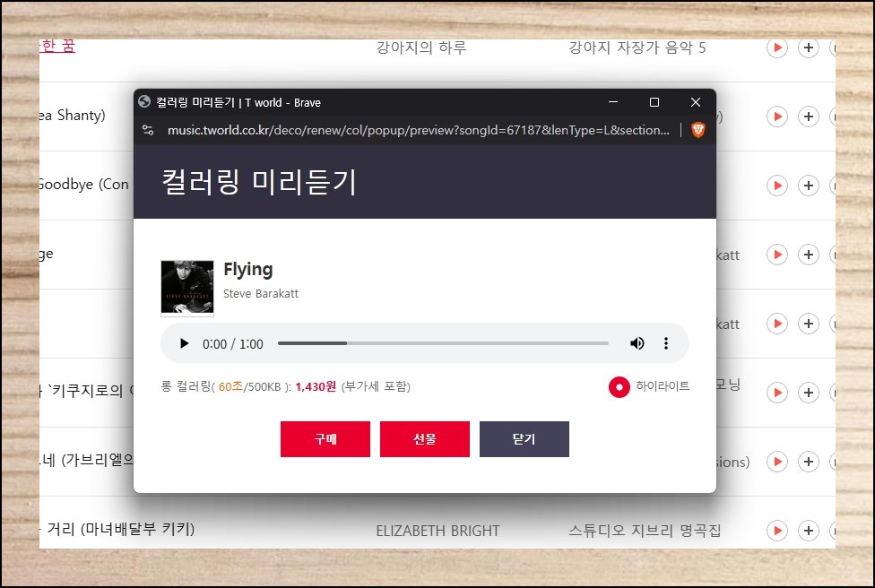
Task: Click the 선물 button
Action: tap(425, 439)
